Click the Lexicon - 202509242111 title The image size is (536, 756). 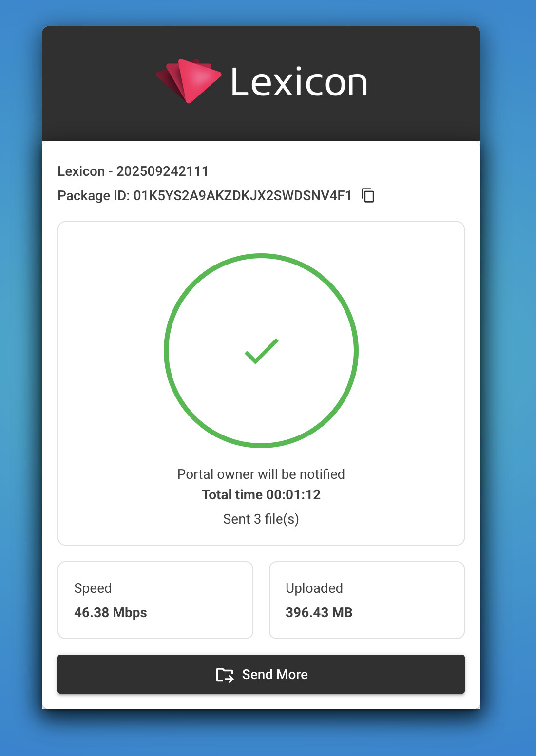(x=133, y=171)
